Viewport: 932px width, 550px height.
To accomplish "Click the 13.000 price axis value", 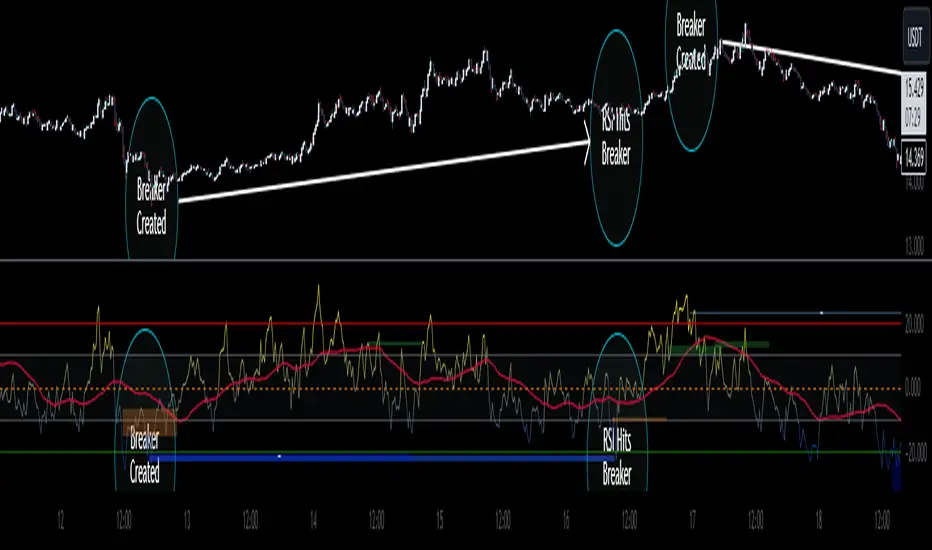I will point(914,246).
